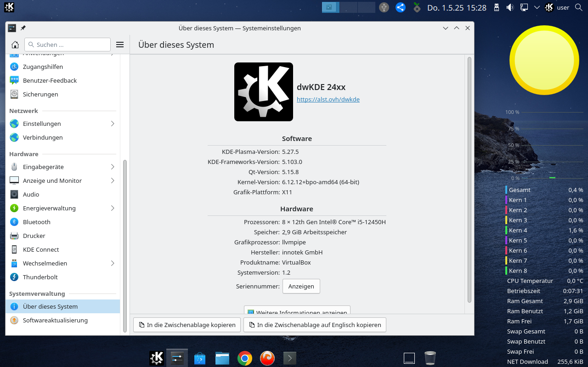Open date and time clock in panel
The height and width of the screenshot is (367, 588).
coord(457,7)
